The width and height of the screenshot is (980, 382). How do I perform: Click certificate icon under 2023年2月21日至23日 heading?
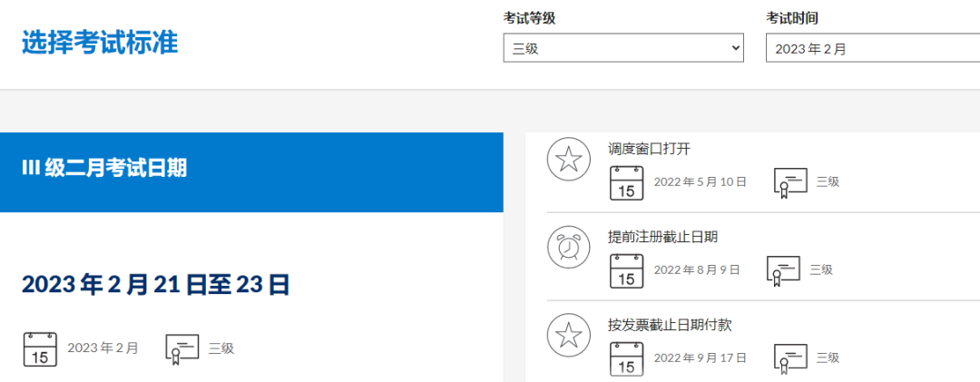[181, 348]
